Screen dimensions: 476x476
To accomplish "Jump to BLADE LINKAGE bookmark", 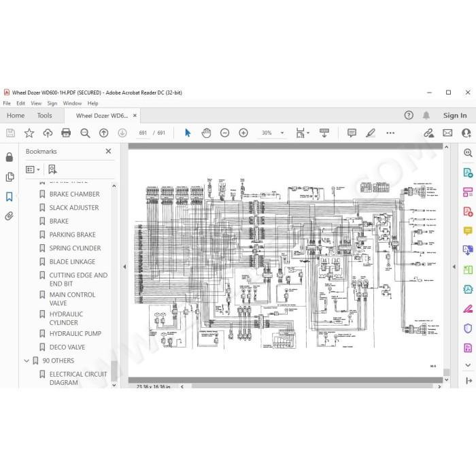I will [x=72, y=262].
